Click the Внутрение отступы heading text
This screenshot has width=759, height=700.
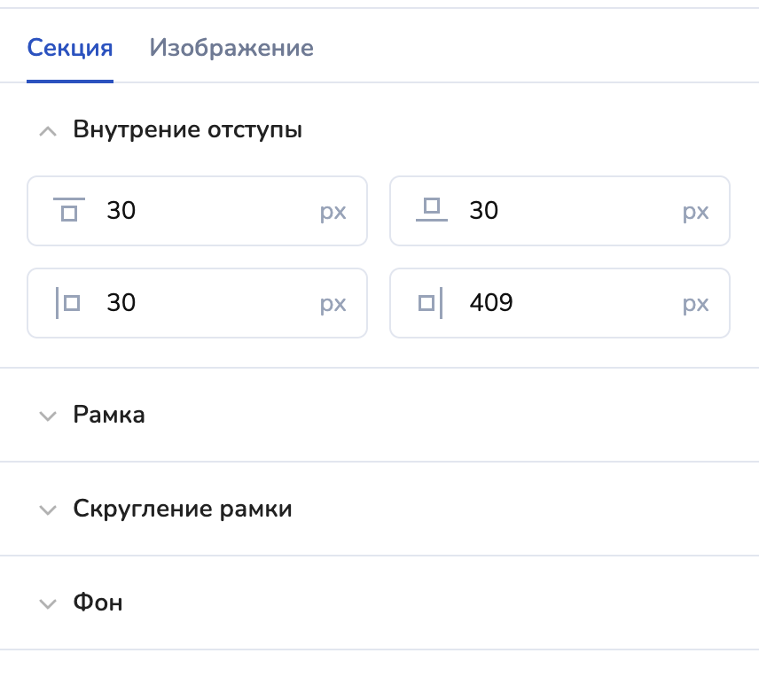[188, 130]
